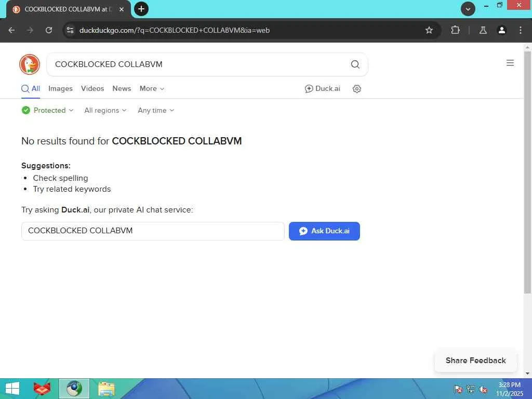Restore down the browser window
Image resolution: width=532 pixels, height=399 pixels.
499,5
